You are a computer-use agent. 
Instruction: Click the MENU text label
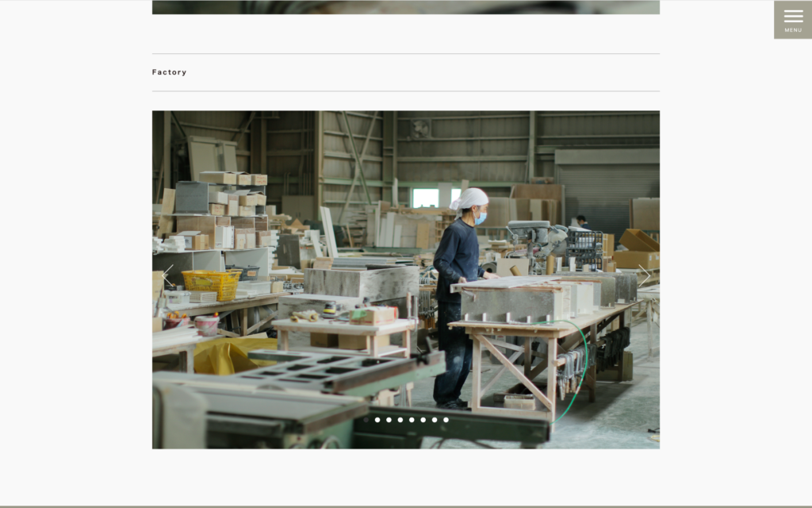793,30
